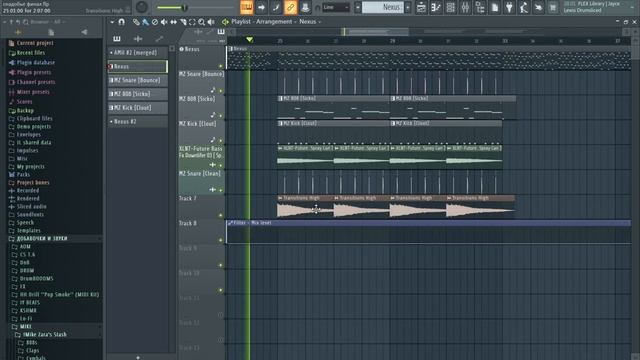Select the Slice tool in Playlist
This screenshot has width=640, height=360.
(183, 22)
